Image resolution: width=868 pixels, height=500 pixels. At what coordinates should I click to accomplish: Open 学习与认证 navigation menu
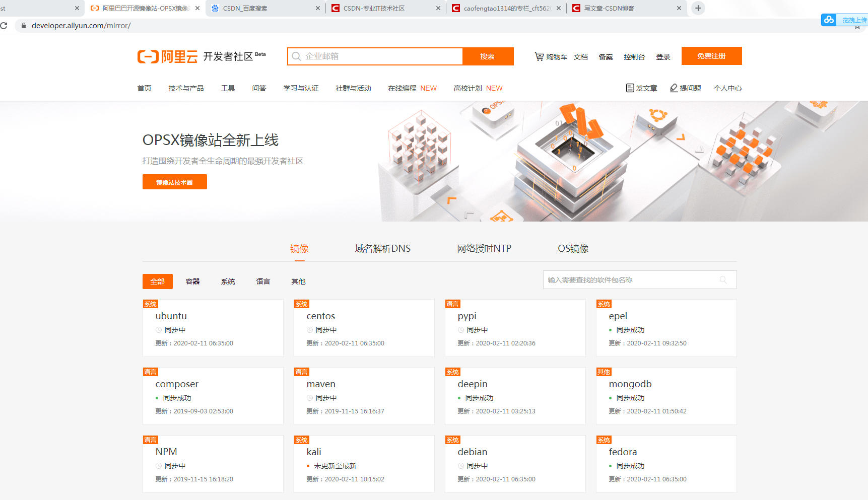coord(301,88)
